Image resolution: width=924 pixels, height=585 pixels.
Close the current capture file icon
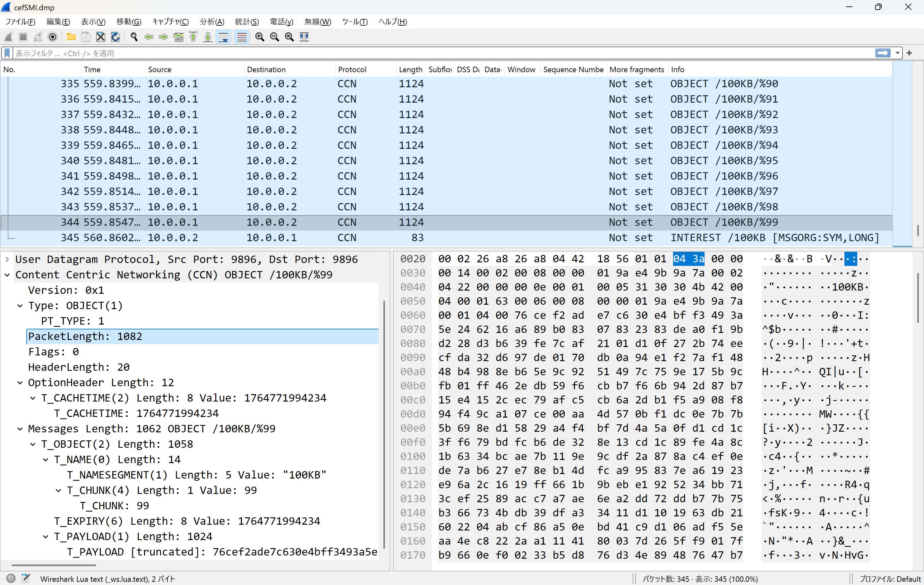(100, 37)
